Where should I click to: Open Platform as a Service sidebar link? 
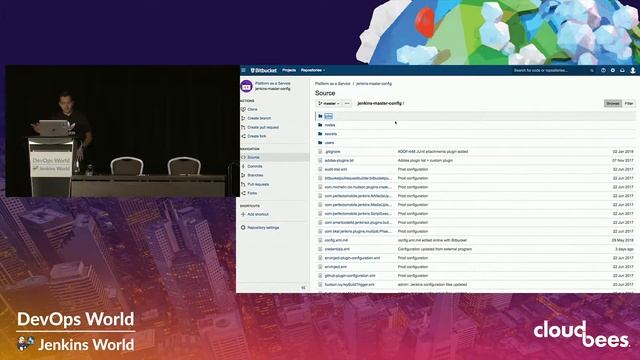(x=273, y=83)
